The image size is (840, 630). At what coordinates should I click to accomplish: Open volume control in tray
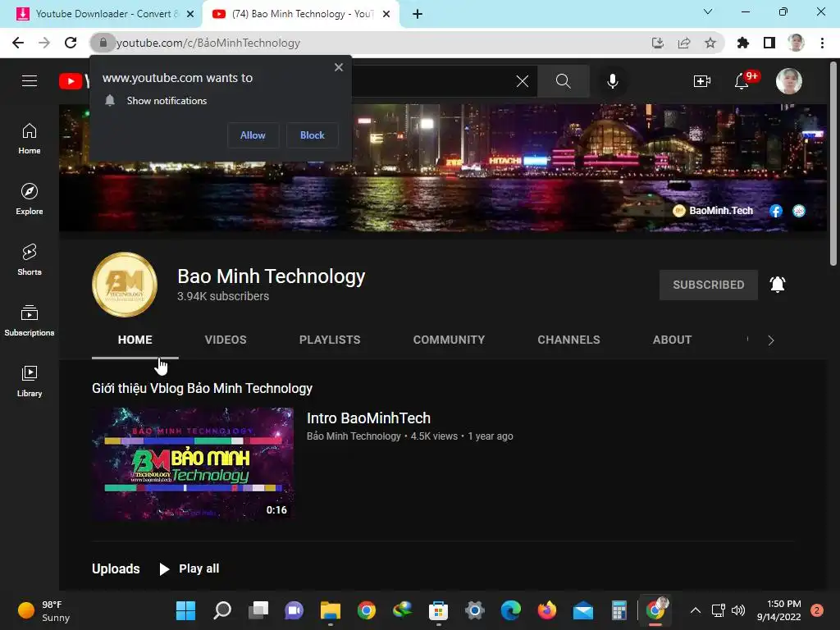pyautogui.click(x=738, y=610)
